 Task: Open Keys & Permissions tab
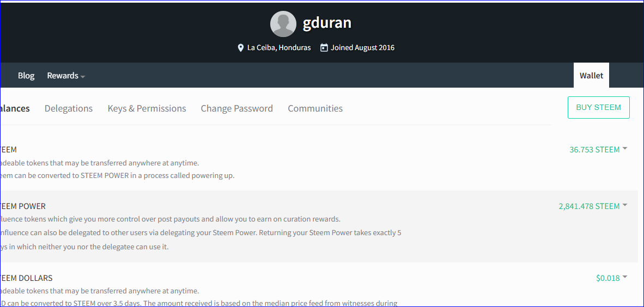tap(147, 108)
